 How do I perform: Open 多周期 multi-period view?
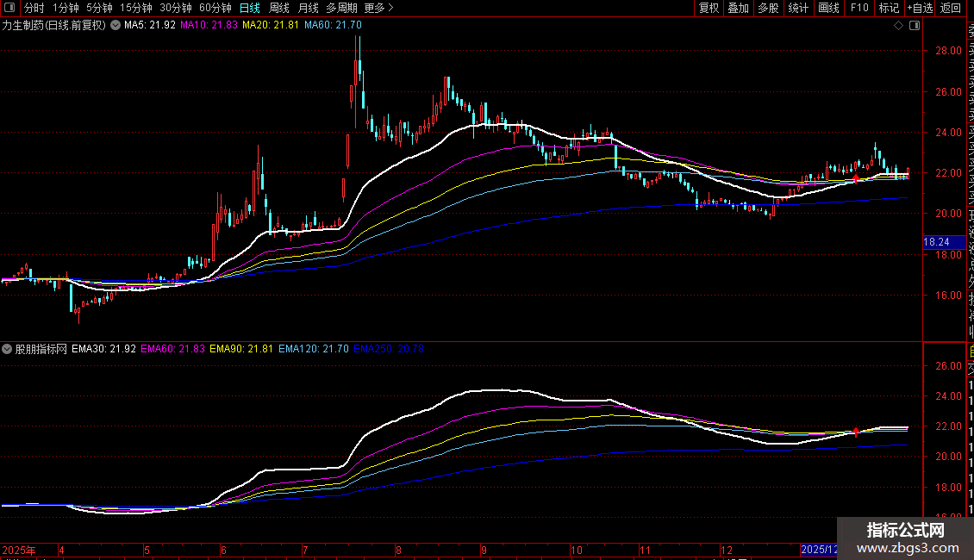pos(342,8)
